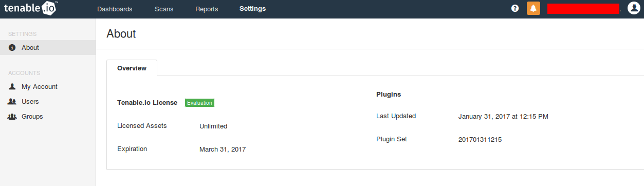Open the user profile avatar icon
Viewport: 644px width, 186px height.
[634, 9]
